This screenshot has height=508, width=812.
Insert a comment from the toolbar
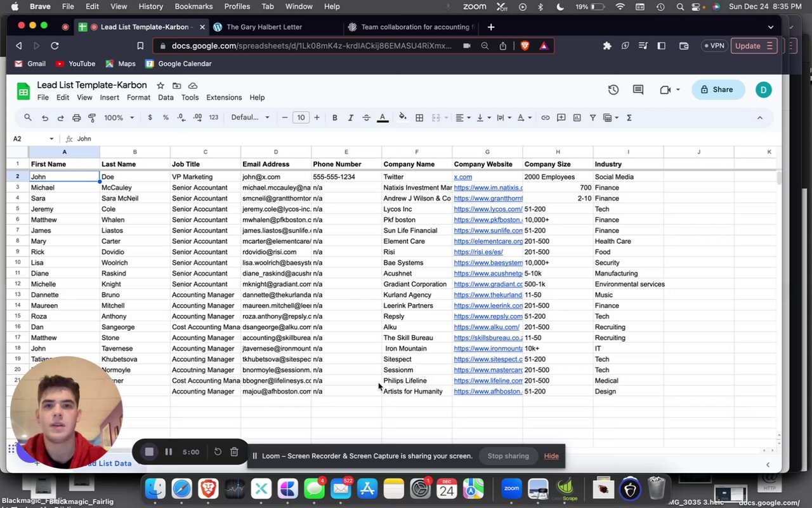point(561,117)
